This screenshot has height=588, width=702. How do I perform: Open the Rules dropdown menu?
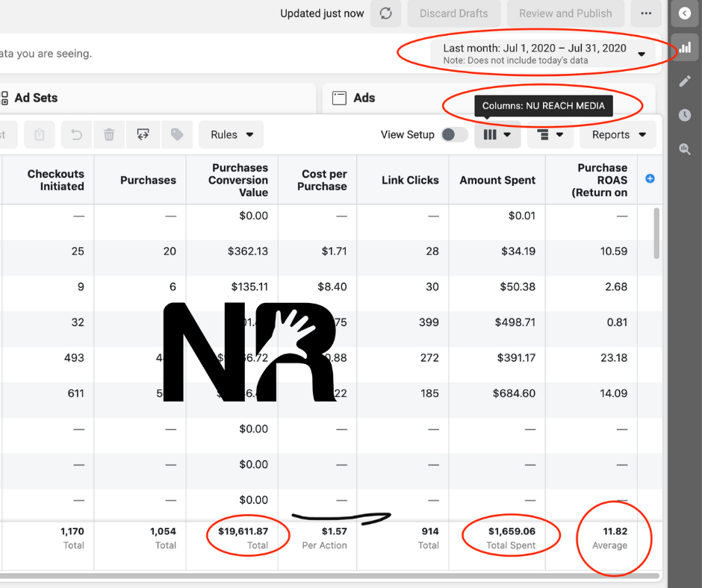click(x=232, y=135)
